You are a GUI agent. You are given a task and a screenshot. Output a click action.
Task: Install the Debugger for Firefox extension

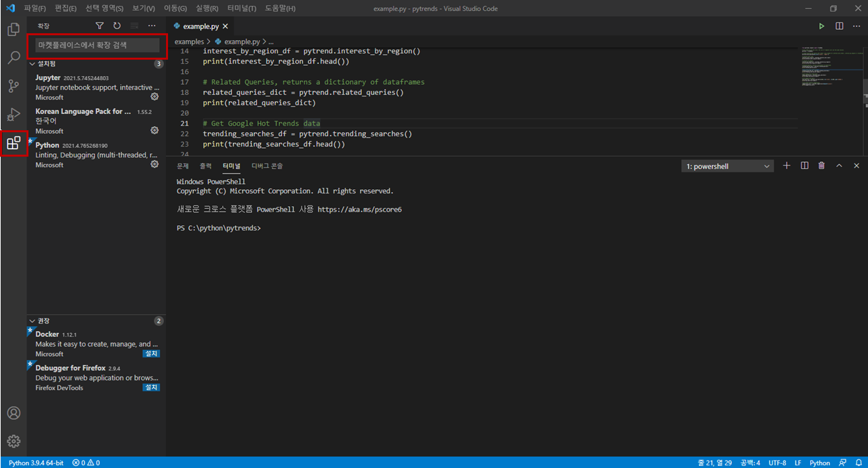click(151, 388)
